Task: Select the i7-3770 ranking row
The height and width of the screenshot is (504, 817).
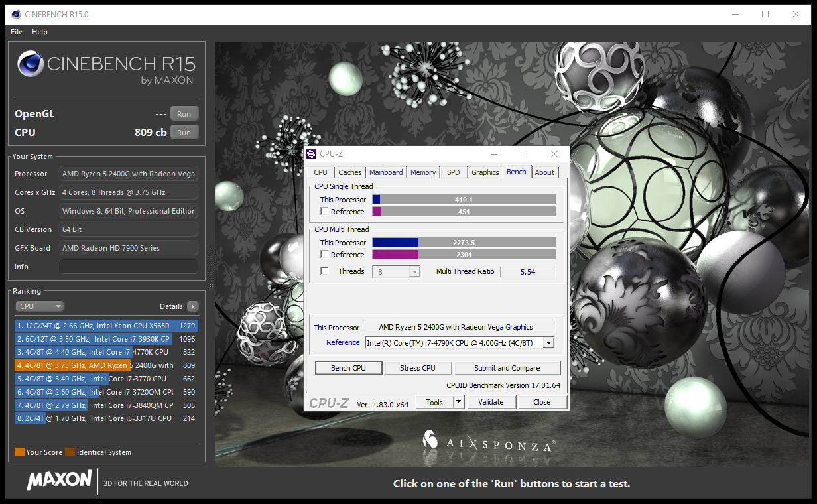Action: [x=106, y=379]
